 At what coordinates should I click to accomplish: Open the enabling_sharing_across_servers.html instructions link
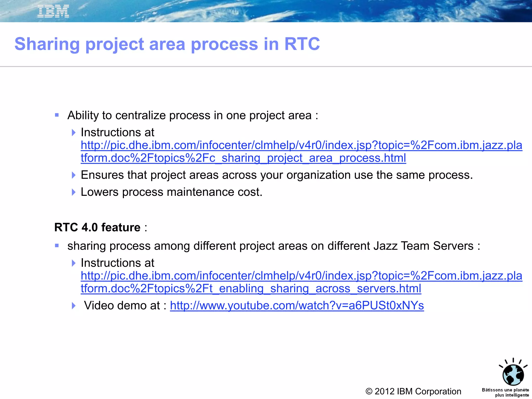click(x=301, y=282)
